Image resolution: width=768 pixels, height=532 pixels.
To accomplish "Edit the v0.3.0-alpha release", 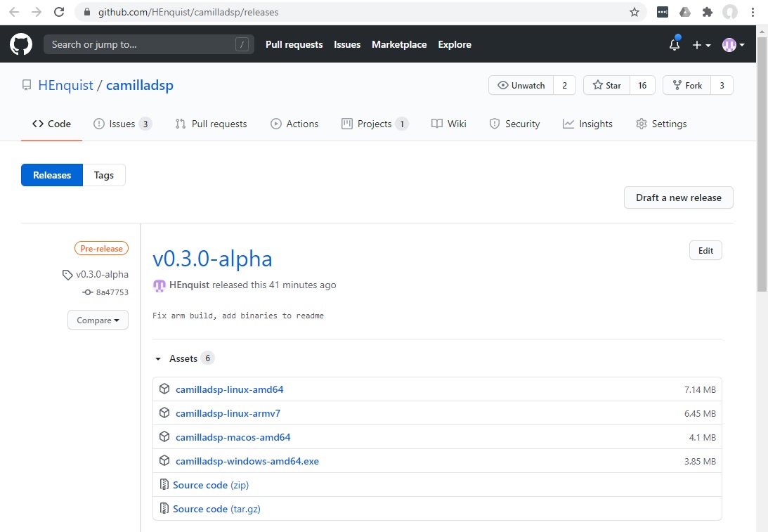I will [x=705, y=250].
